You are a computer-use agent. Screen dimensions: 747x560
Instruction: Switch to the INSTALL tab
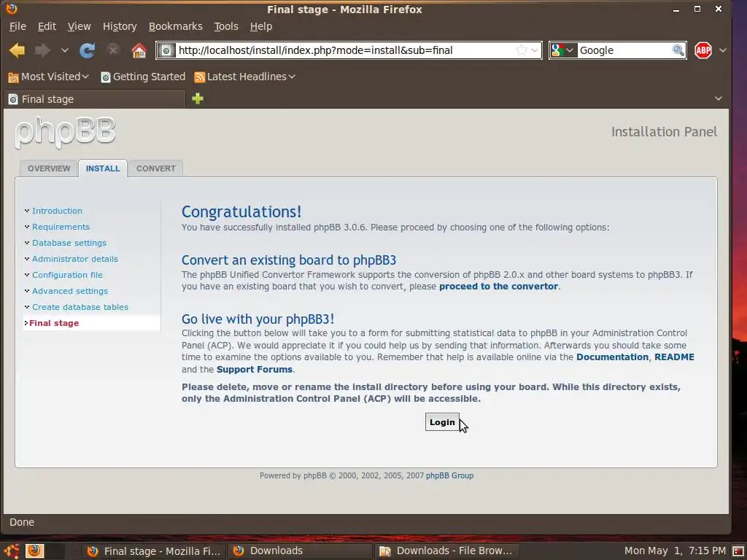point(103,168)
